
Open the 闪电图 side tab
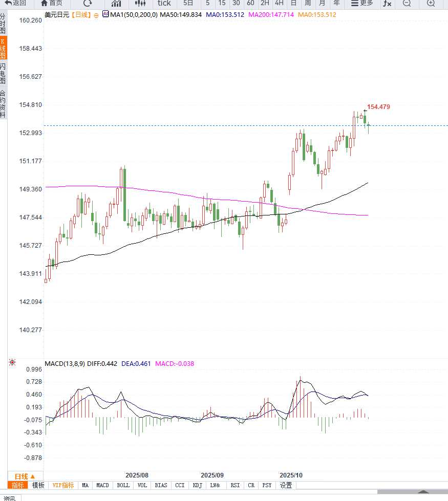(3, 73)
